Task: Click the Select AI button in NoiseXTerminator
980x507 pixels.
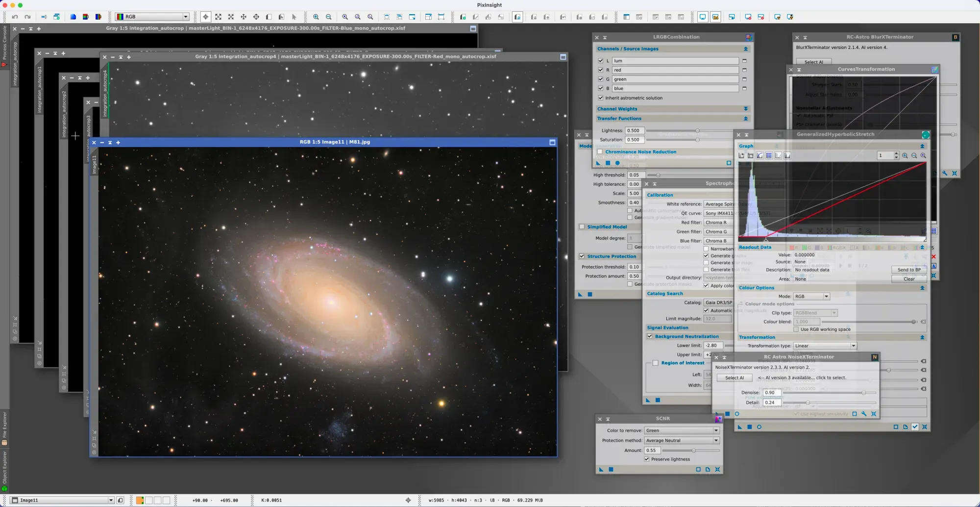Action: click(734, 378)
